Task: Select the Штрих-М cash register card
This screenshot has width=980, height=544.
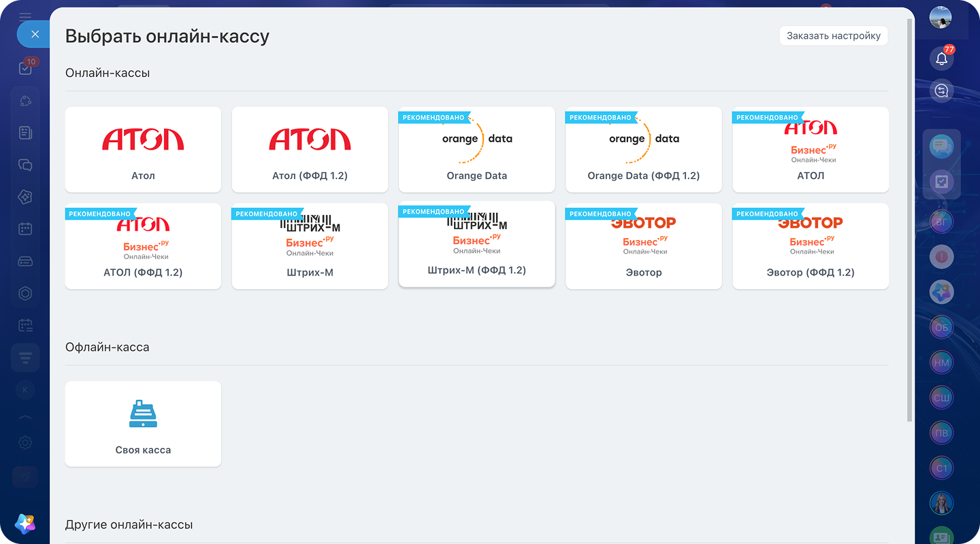Action: pyautogui.click(x=310, y=246)
